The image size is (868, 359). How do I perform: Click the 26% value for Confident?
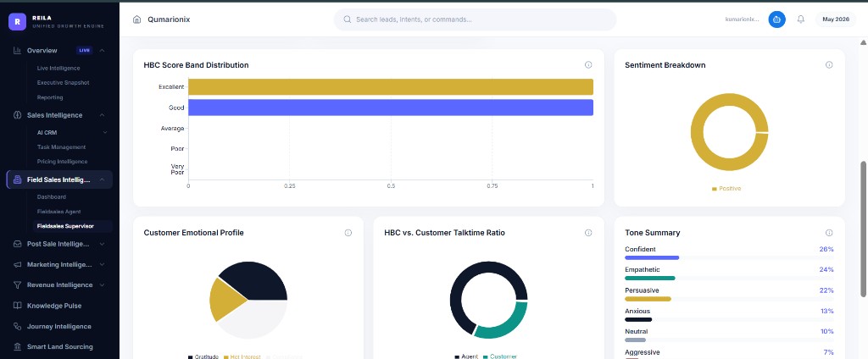[826, 249]
